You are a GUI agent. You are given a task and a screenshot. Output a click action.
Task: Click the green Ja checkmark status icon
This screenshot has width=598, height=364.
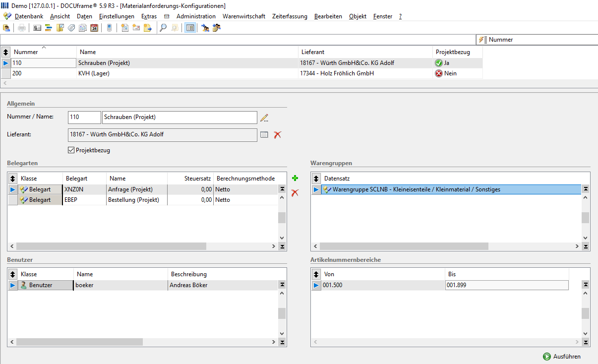[x=438, y=63]
